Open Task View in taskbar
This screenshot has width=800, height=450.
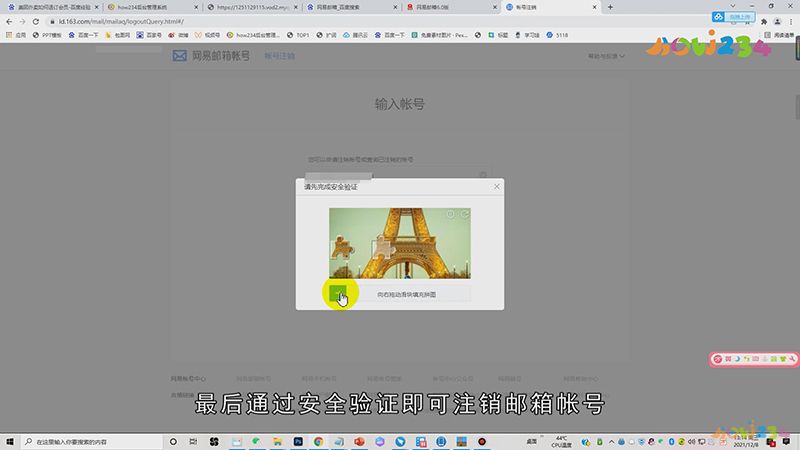tap(193, 441)
